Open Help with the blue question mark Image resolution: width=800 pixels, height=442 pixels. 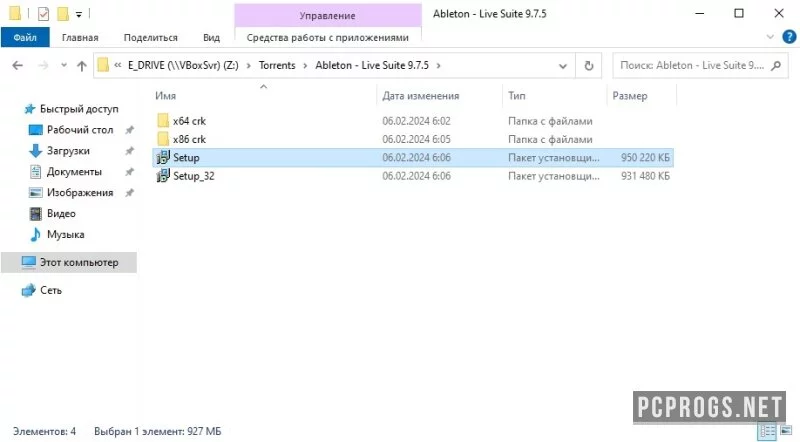pos(789,37)
